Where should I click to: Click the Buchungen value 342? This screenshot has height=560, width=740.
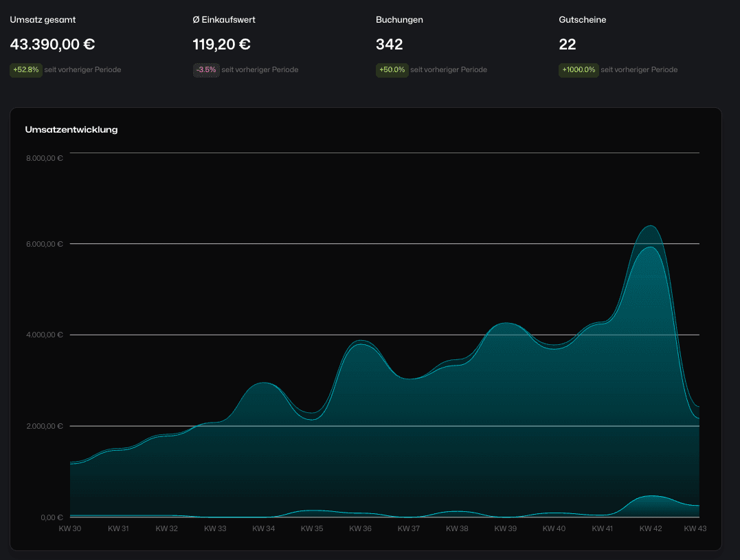390,44
